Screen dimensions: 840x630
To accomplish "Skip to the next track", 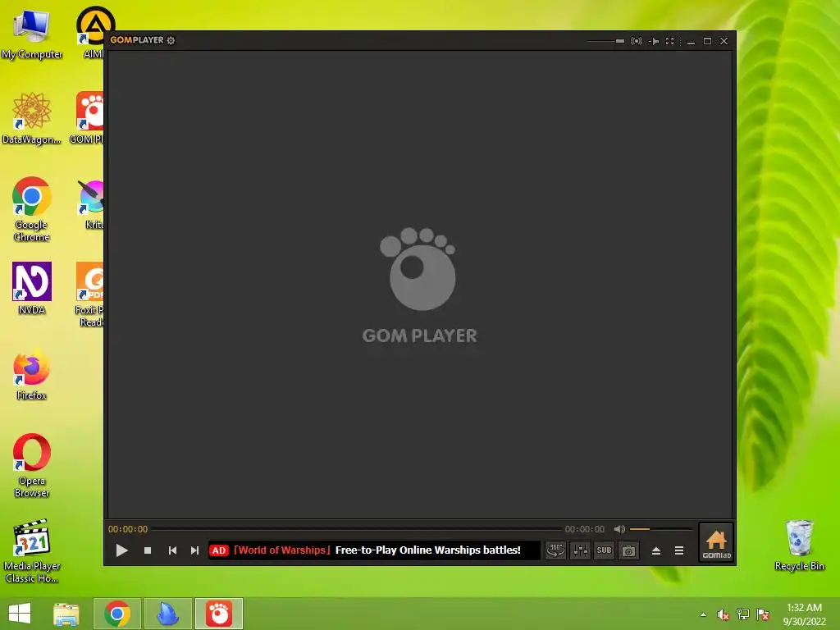I will coord(194,550).
